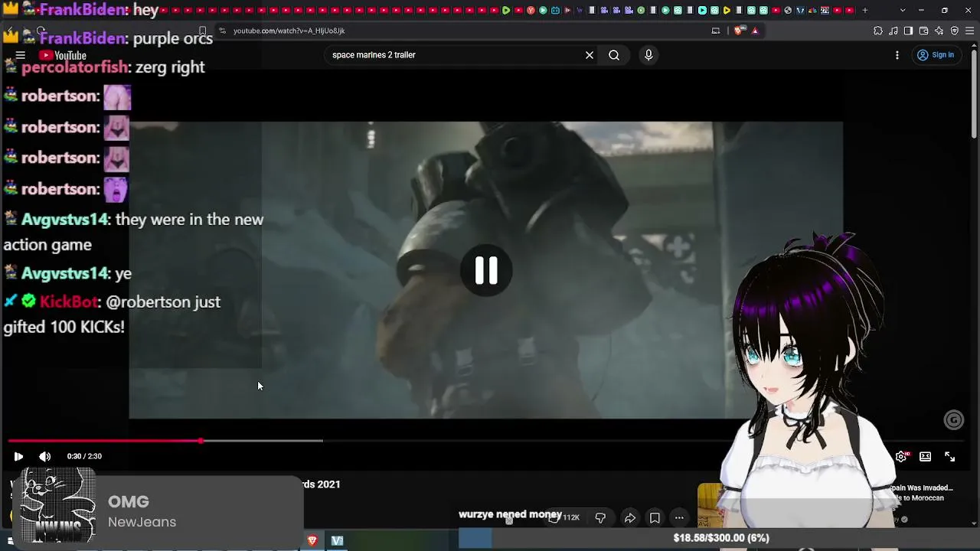Click the red scrubber handle on timeline
This screenshot has height=551, width=980.
pyautogui.click(x=201, y=441)
